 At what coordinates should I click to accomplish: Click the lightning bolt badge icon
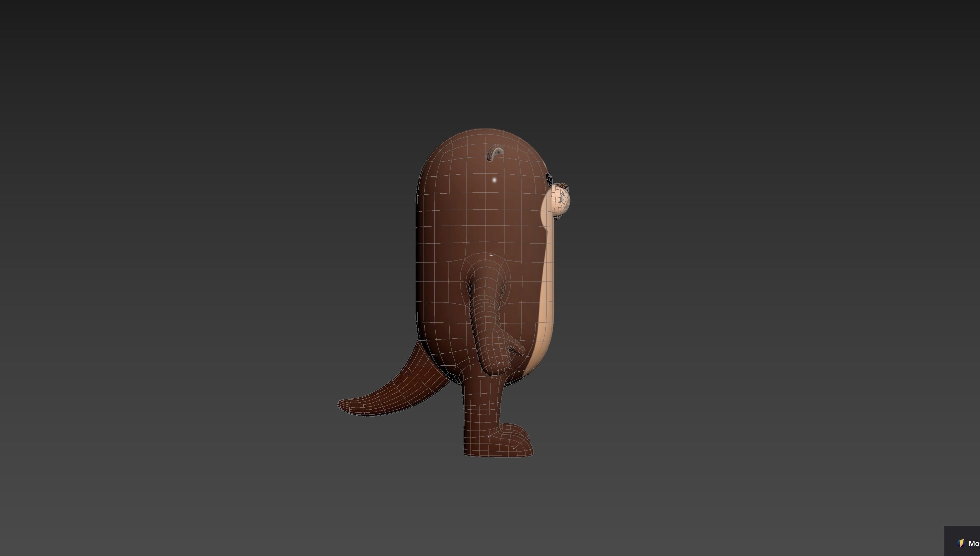[961, 543]
